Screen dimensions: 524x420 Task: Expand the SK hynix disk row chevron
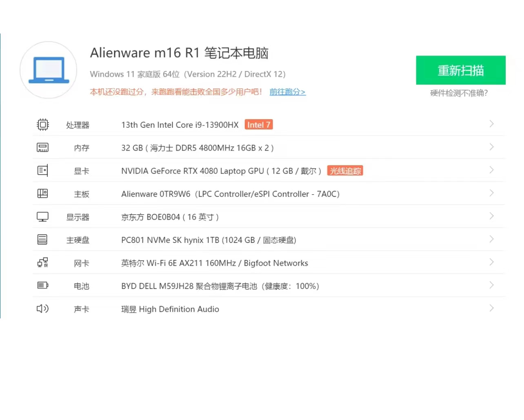[x=491, y=239]
